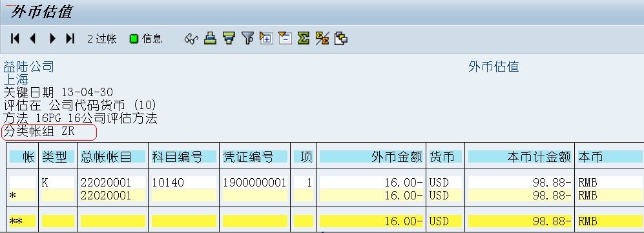
Task: Go to next page arrow
Action: (52, 39)
